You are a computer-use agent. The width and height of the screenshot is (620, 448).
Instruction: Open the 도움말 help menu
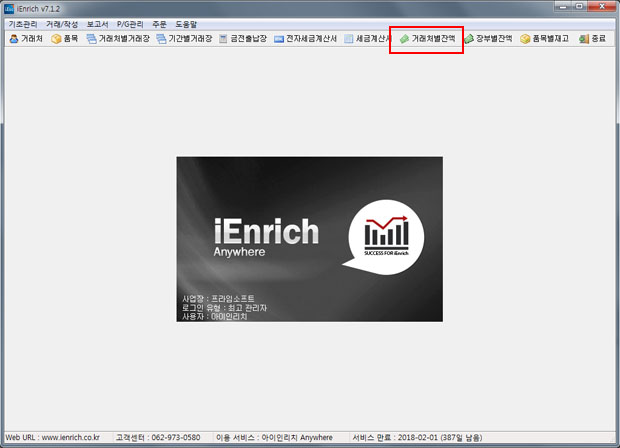[x=187, y=22]
